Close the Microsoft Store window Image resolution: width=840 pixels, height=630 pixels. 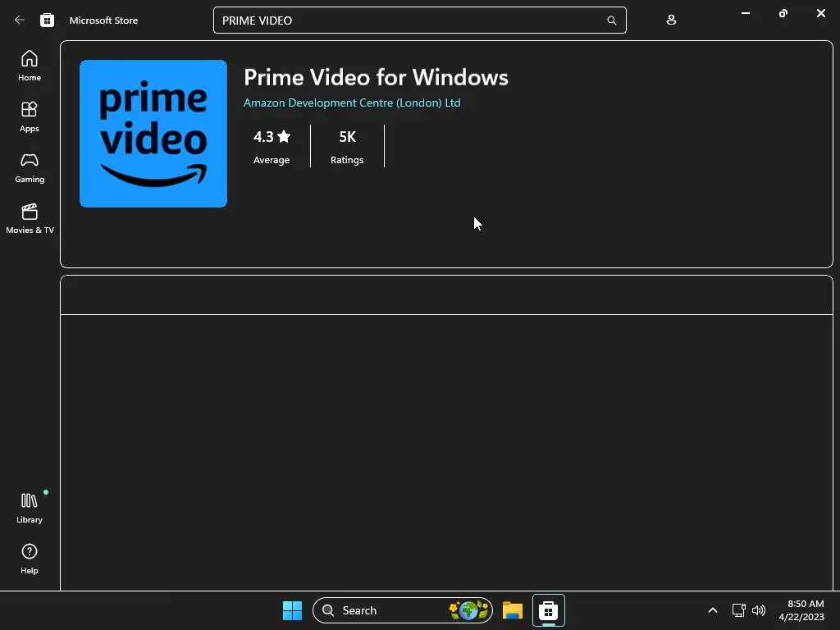coord(820,13)
